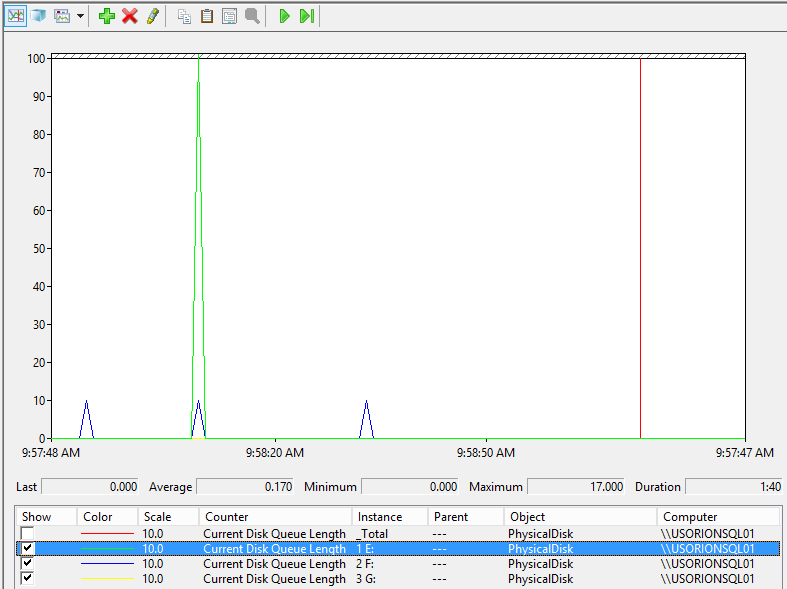This screenshot has width=787, height=589.
Task: Uncheck the 1 E: counter checkbox
Action: 28,548
